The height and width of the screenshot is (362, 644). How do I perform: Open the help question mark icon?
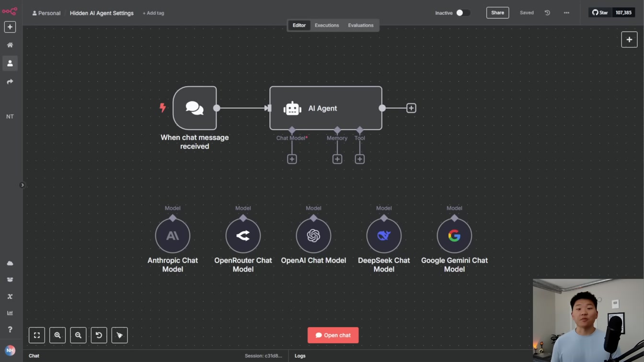10,329
